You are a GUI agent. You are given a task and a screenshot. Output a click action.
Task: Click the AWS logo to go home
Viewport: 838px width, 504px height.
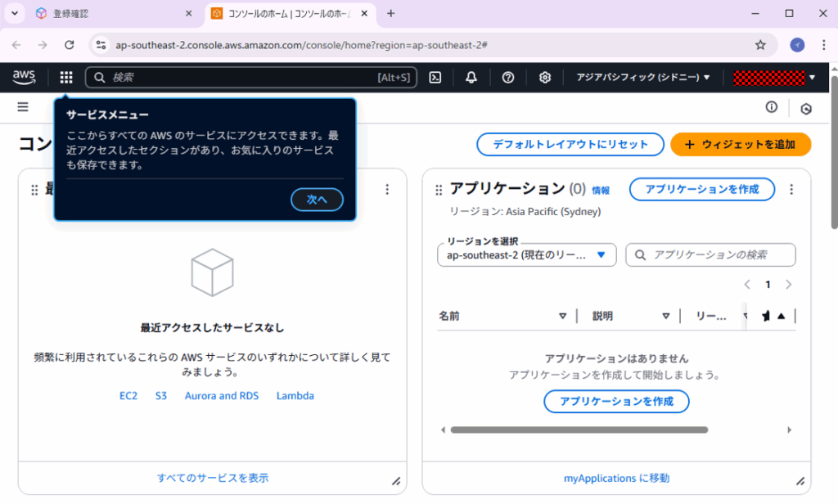tap(25, 77)
